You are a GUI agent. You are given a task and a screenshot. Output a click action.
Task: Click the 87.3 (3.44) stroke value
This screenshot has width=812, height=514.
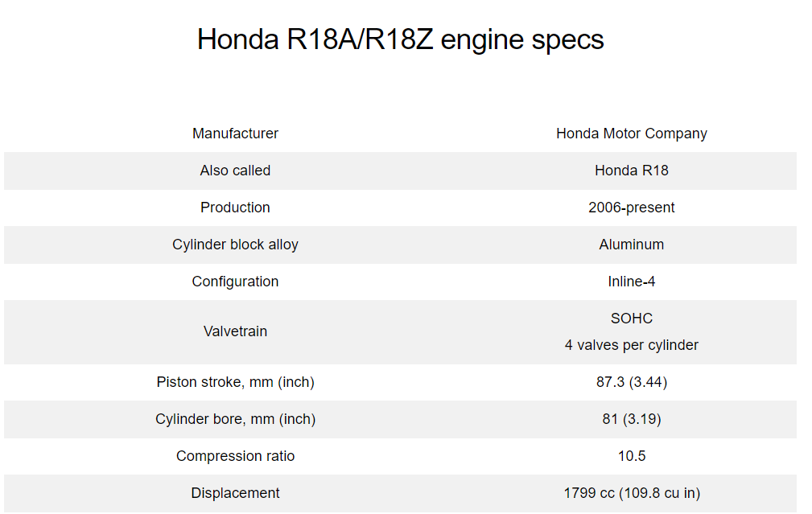click(631, 382)
